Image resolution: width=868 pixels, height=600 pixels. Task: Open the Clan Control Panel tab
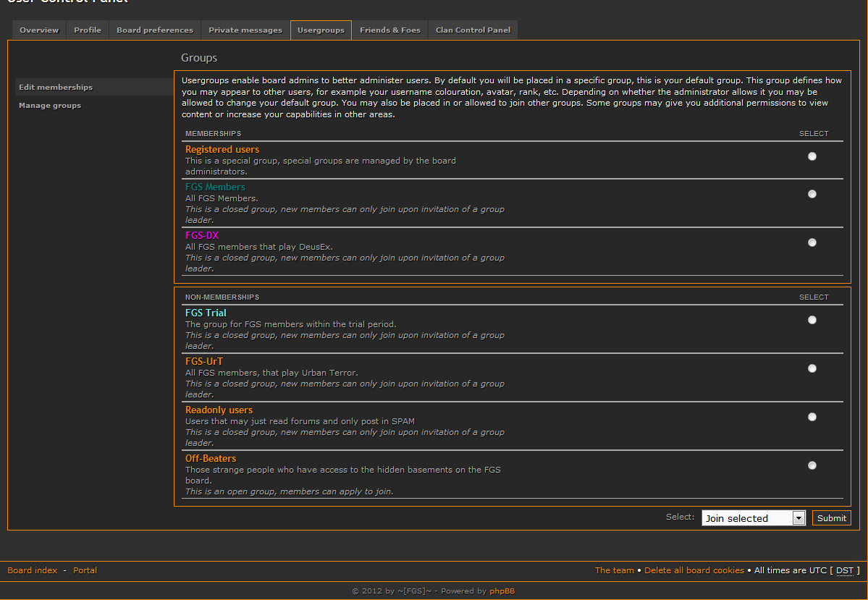coord(473,30)
